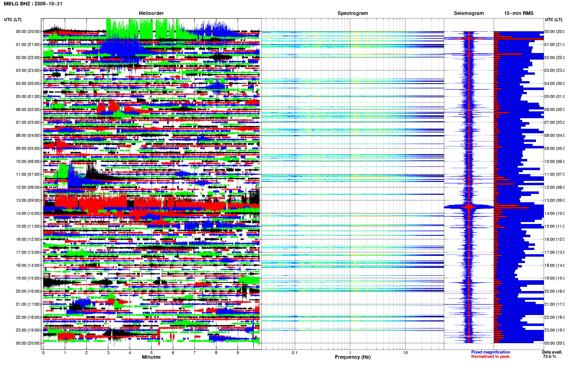Click the left 13:00 (09:00) time label
This screenshot has width=588, height=368.
(x=28, y=200)
